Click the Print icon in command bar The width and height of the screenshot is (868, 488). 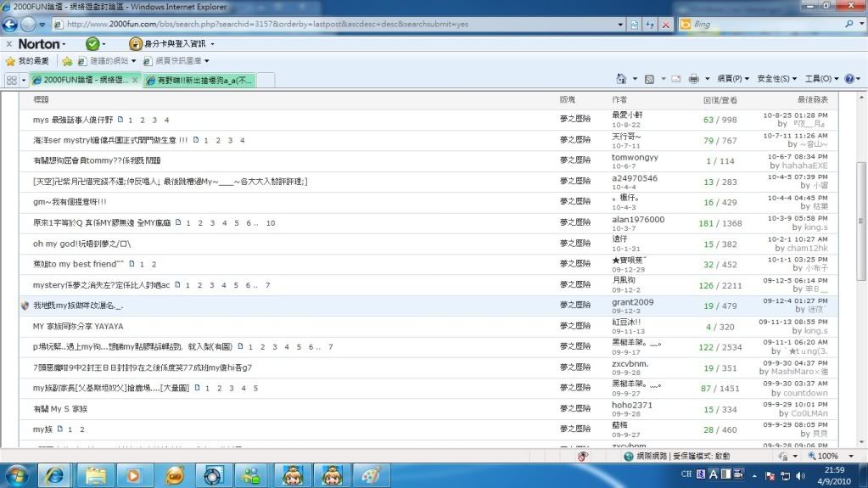pyautogui.click(x=693, y=79)
